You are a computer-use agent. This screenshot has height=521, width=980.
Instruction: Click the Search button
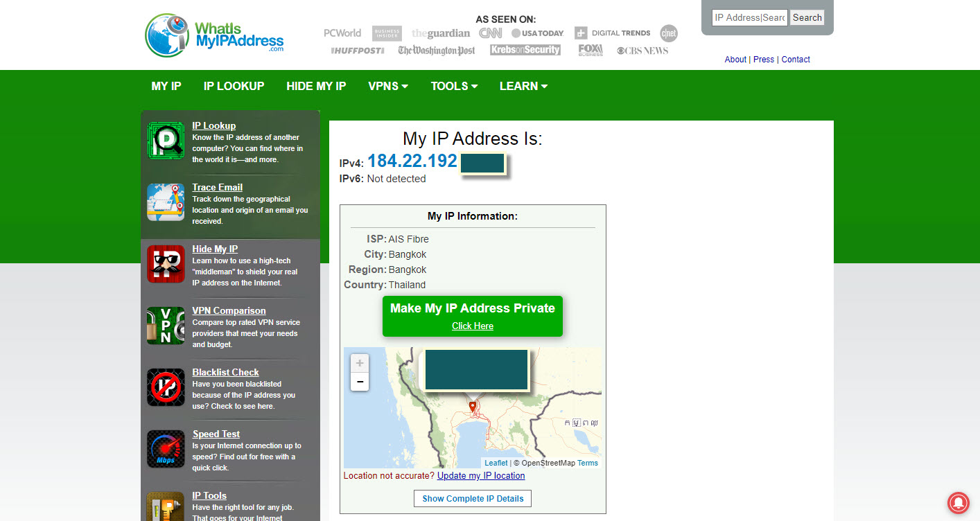point(807,18)
